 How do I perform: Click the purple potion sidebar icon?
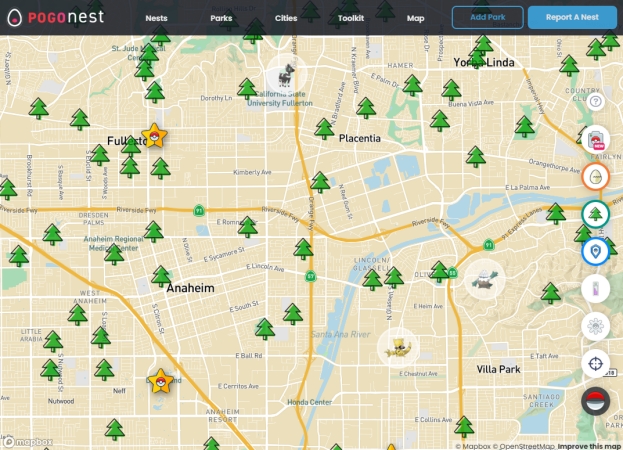595,289
